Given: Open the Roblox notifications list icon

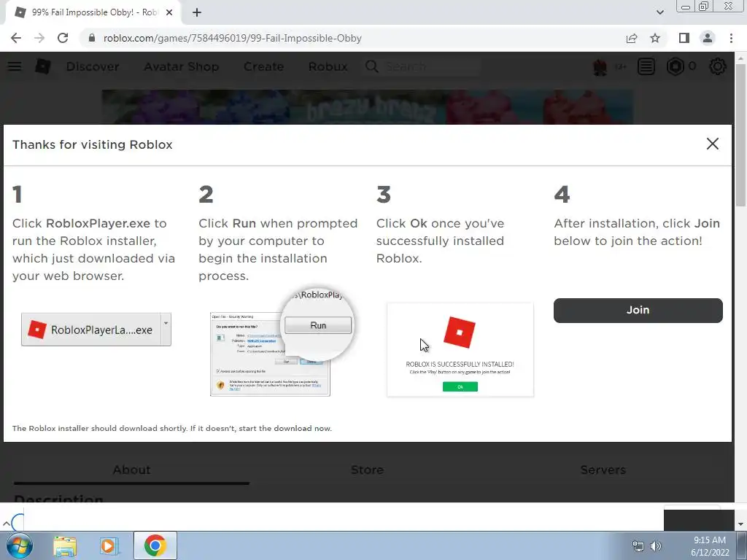Looking at the screenshot, I should [646, 66].
